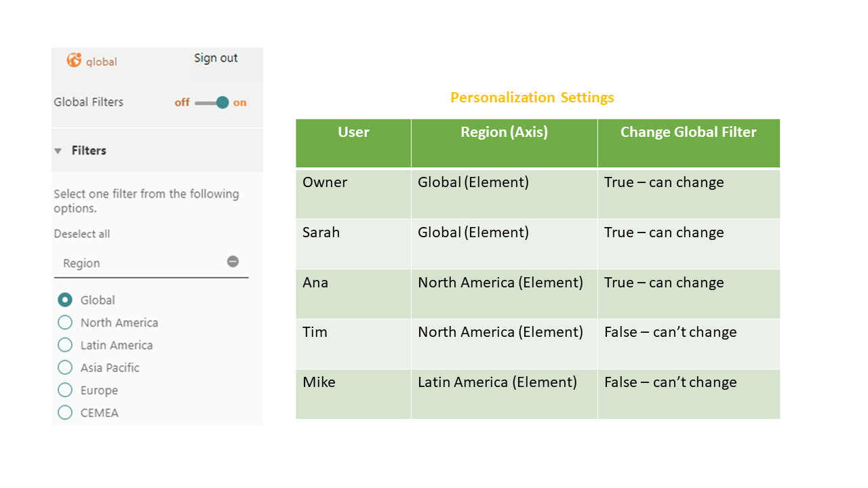Open the Region filter field
Screen dimensions: 868x488
[x=151, y=263]
